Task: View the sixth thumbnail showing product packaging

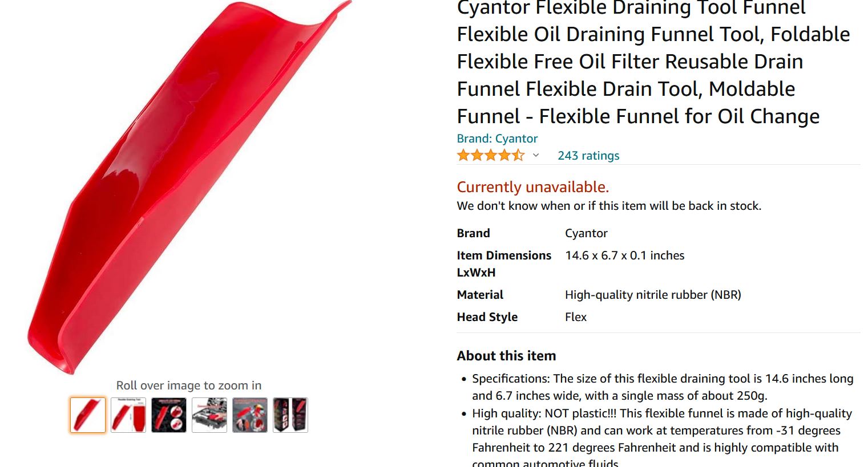Action: coord(290,415)
